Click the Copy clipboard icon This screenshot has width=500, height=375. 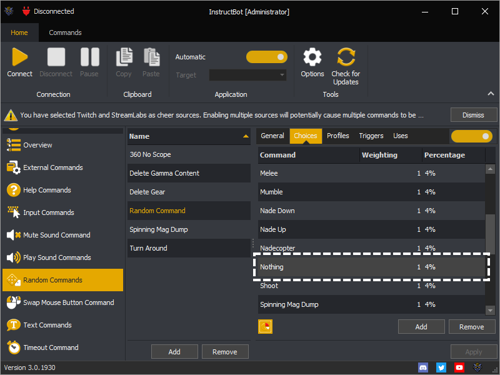click(x=124, y=57)
